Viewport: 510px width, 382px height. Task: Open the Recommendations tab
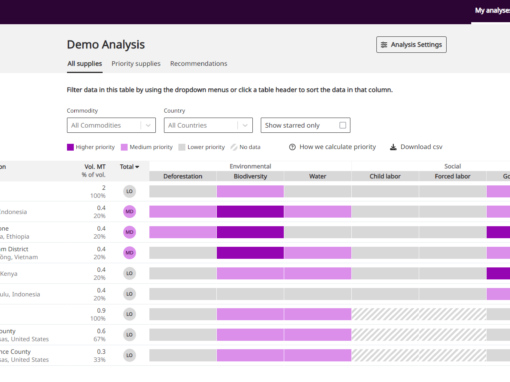[199, 64]
